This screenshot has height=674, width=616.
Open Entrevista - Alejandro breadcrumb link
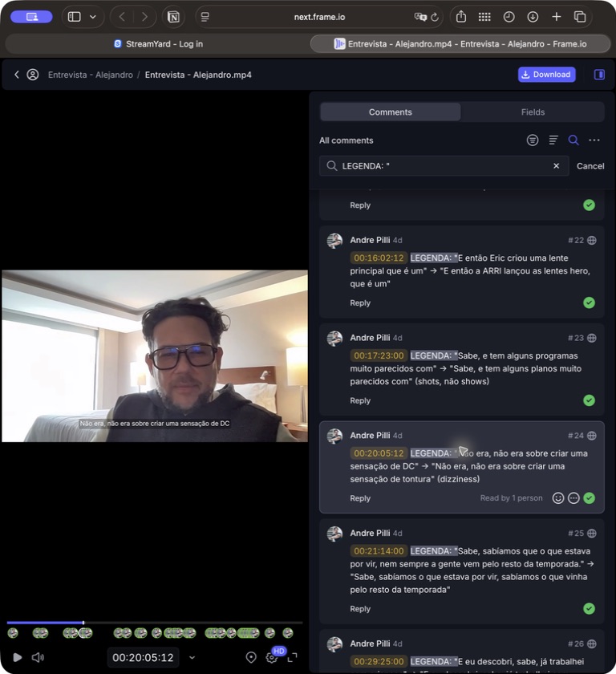pos(90,75)
